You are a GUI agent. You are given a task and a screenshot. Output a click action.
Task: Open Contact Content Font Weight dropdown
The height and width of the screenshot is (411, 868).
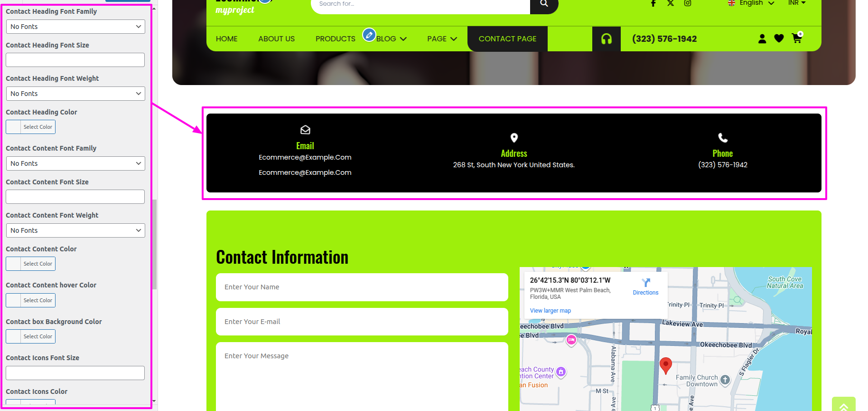tap(75, 230)
